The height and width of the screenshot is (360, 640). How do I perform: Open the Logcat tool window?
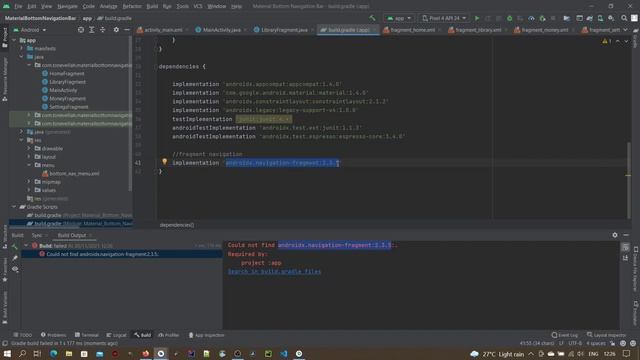(x=116, y=335)
